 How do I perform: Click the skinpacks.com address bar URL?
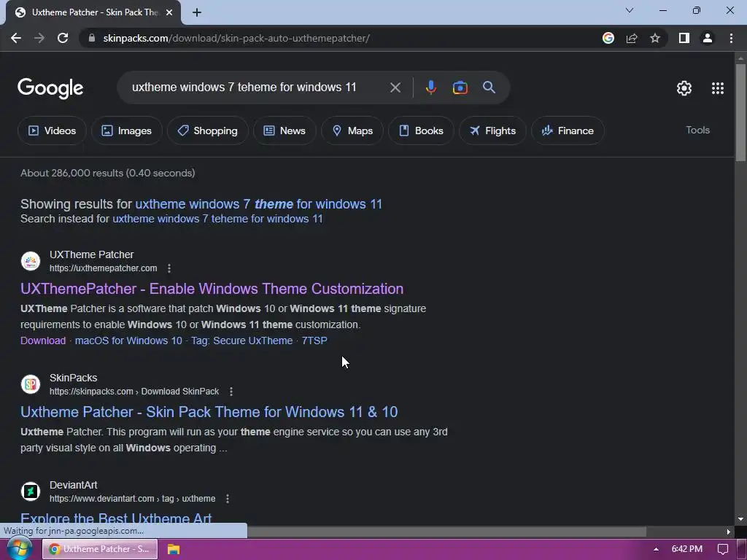(x=236, y=38)
